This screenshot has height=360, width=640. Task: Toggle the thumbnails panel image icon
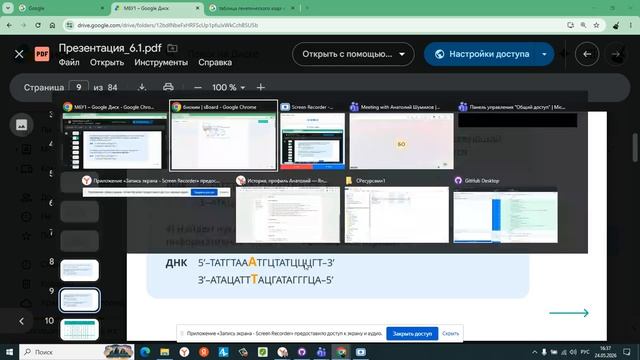[21, 124]
